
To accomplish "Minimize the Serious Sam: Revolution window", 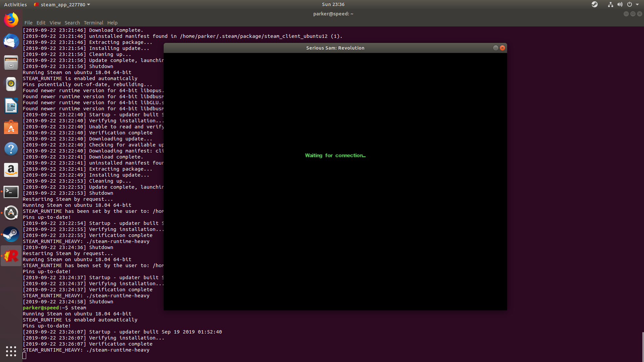I will point(495,48).
